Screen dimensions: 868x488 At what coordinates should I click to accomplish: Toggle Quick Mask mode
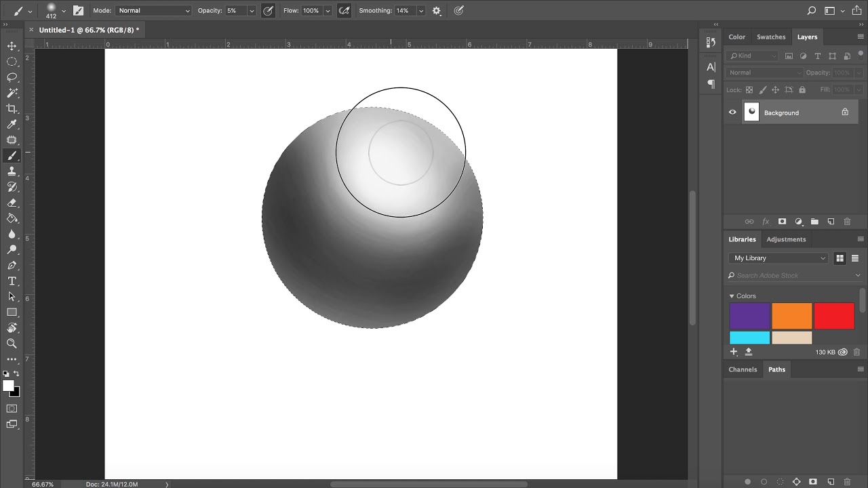[12, 409]
